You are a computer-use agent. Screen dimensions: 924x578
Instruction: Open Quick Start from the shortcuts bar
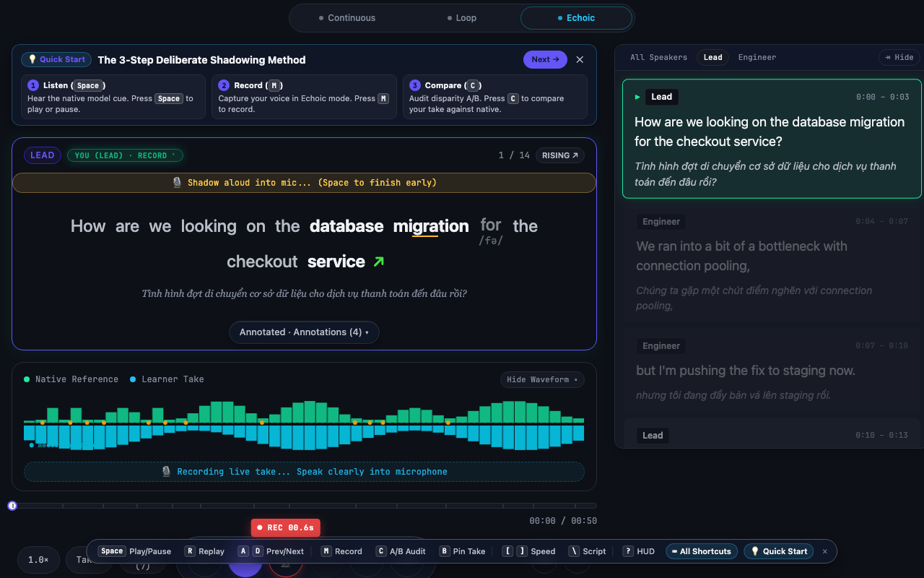[x=779, y=551]
